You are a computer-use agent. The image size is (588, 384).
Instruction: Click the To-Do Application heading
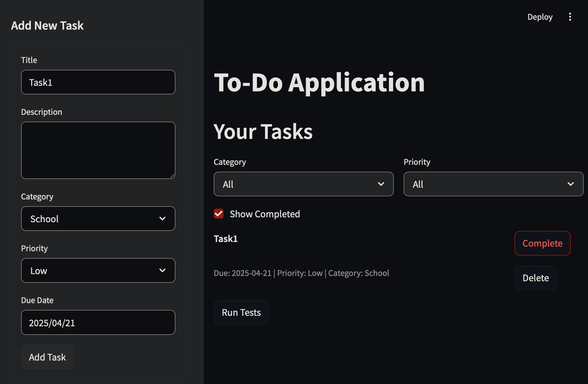(319, 82)
